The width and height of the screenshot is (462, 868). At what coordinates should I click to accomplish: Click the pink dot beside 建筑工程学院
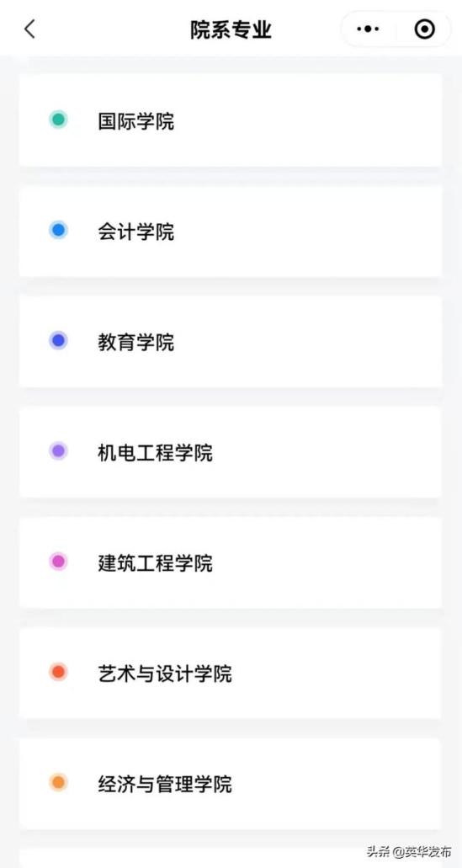(x=58, y=562)
